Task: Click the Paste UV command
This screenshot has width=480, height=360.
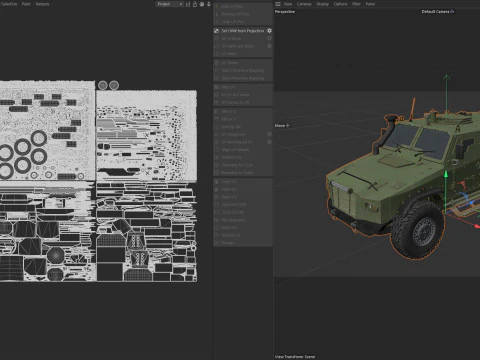Action: point(229,189)
